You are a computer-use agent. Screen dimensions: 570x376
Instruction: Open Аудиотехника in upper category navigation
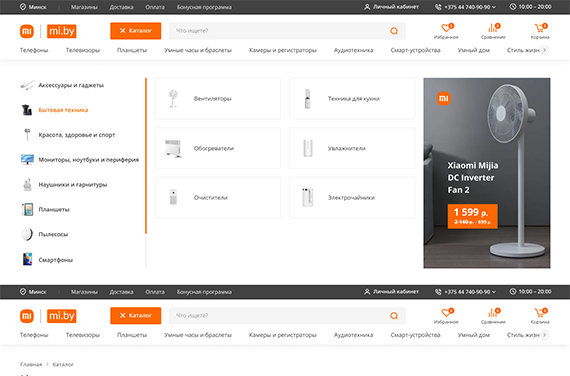(353, 50)
